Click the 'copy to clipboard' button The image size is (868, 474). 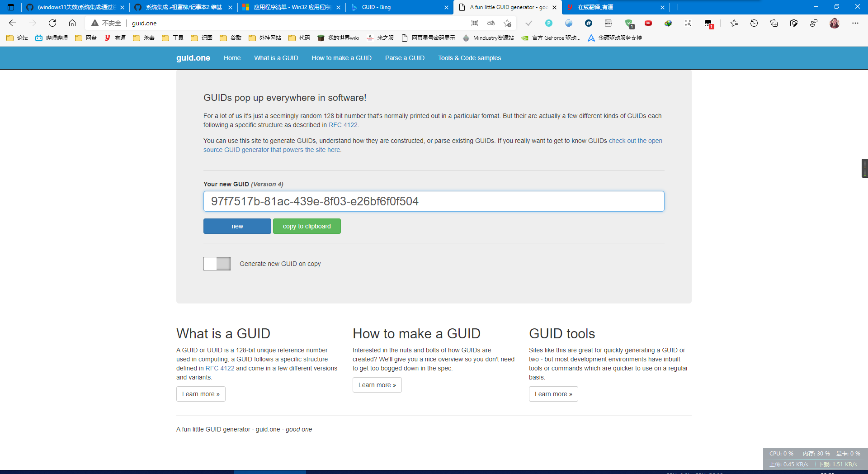tap(307, 226)
